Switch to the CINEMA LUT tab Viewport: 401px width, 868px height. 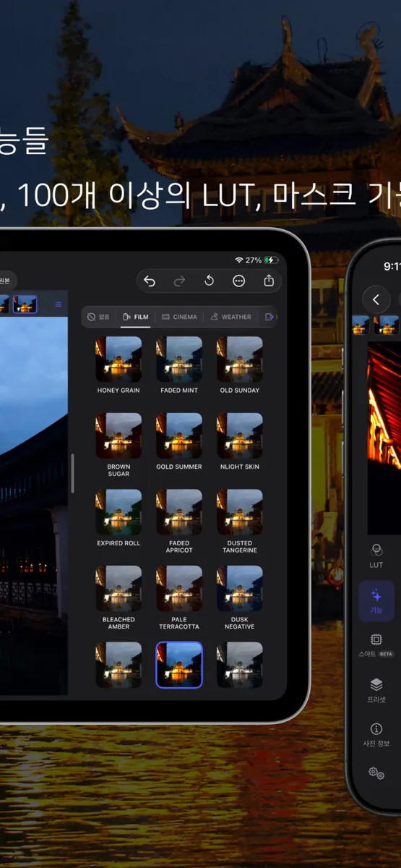179,317
